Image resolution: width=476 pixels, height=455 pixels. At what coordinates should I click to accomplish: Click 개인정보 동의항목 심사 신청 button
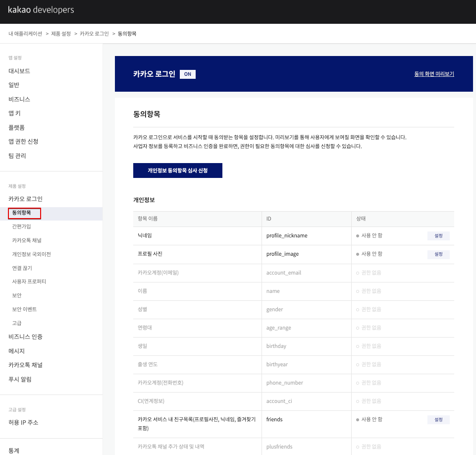pos(178,171)
